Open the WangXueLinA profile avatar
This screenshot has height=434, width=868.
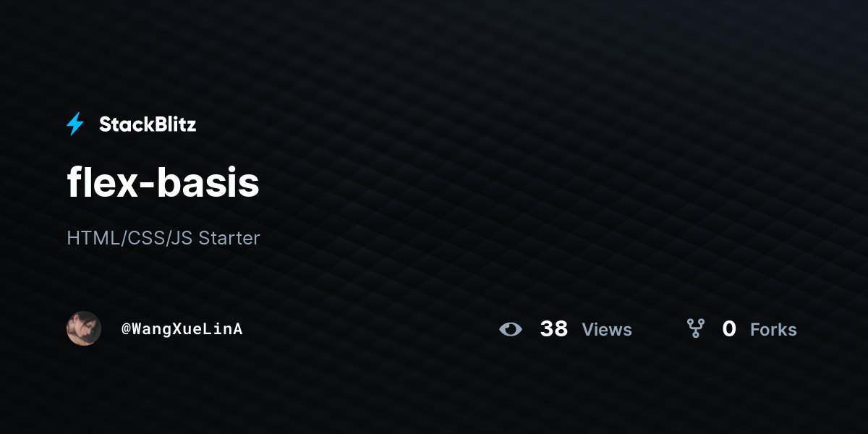[x=84, y=328]
